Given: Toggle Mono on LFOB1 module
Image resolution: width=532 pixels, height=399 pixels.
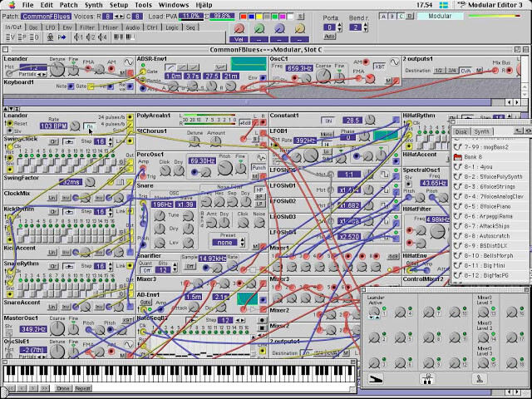Looking at the screenshot, I should pos(326,135).
